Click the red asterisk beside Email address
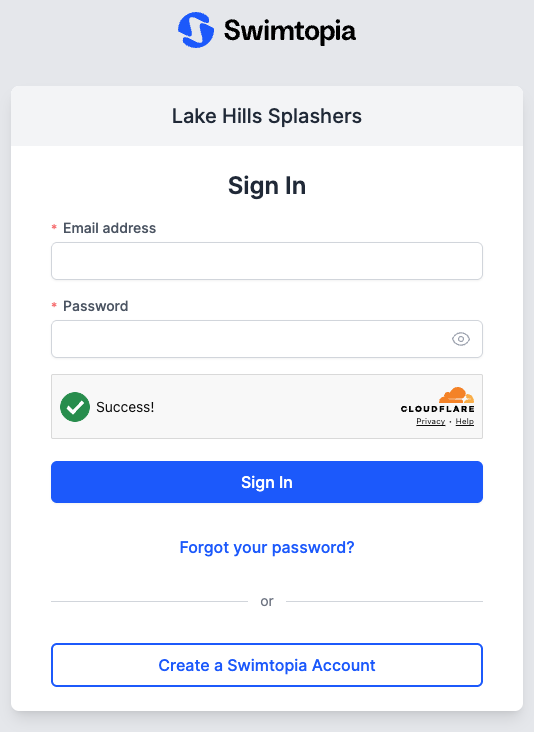This screenshot has height=732, width=534. coord(54,227)
